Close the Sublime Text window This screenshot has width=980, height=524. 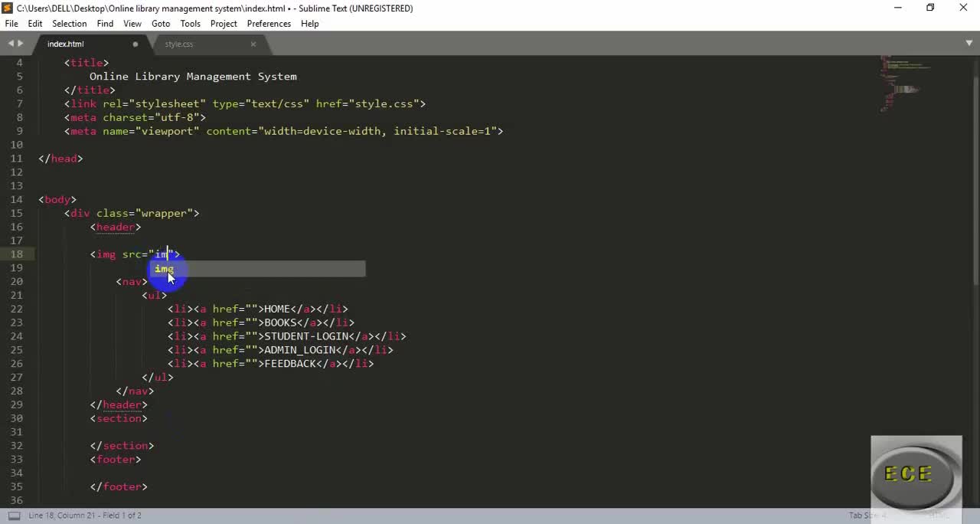[x=963, y=8]
